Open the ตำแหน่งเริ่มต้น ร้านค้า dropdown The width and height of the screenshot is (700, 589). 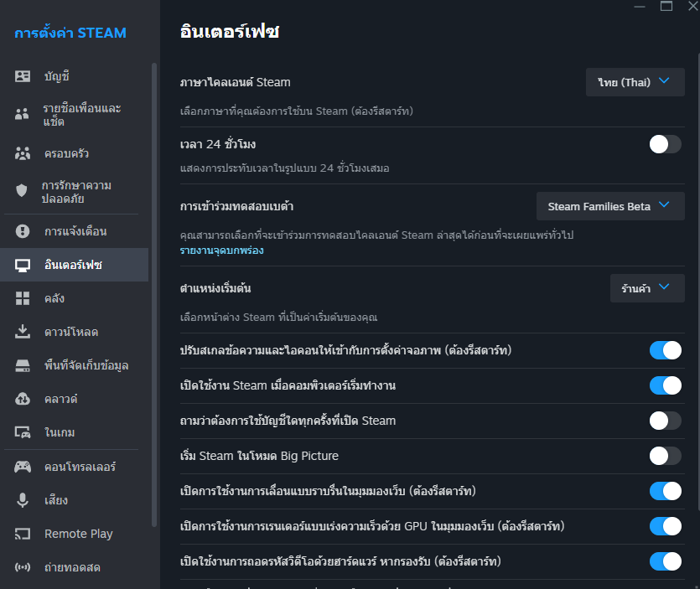pyautogui.click(x=647, y=288)
